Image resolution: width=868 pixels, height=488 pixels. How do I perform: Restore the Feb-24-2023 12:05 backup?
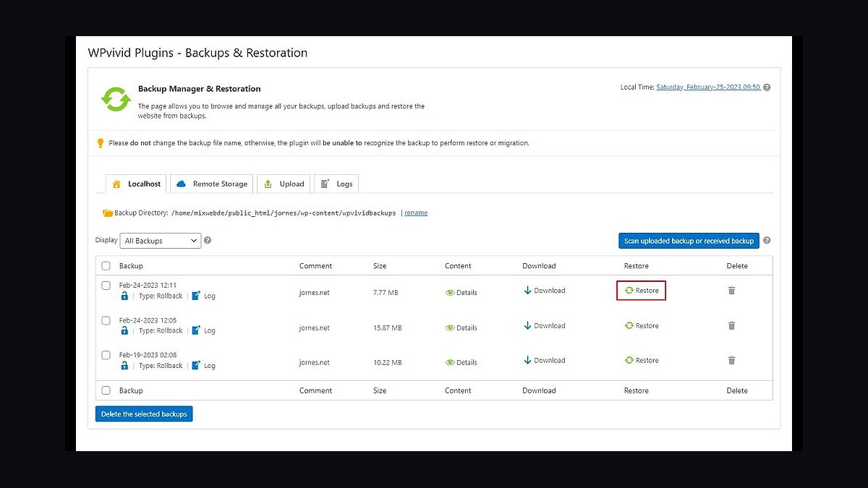coord(642,325)
